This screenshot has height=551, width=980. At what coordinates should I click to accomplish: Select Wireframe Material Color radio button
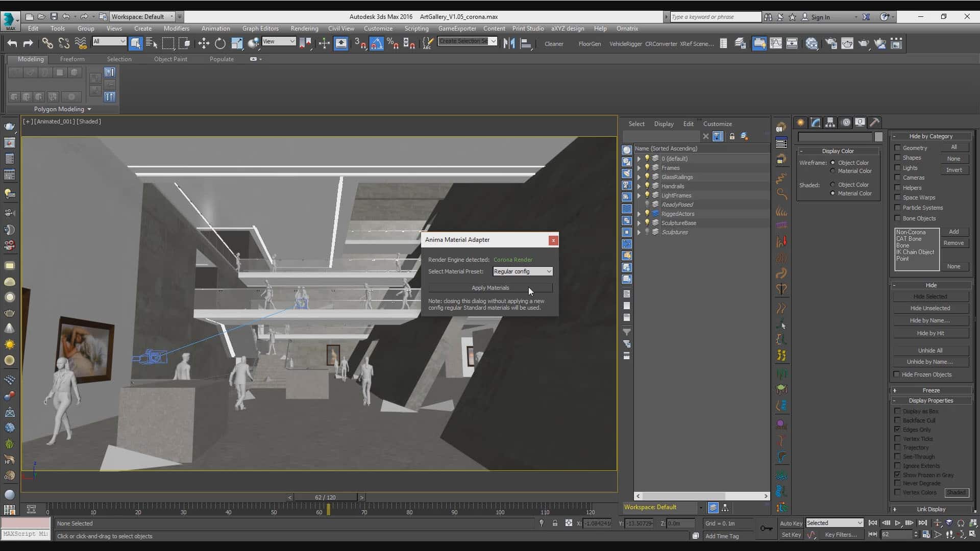pyautogui.click(x=832, y=171)
